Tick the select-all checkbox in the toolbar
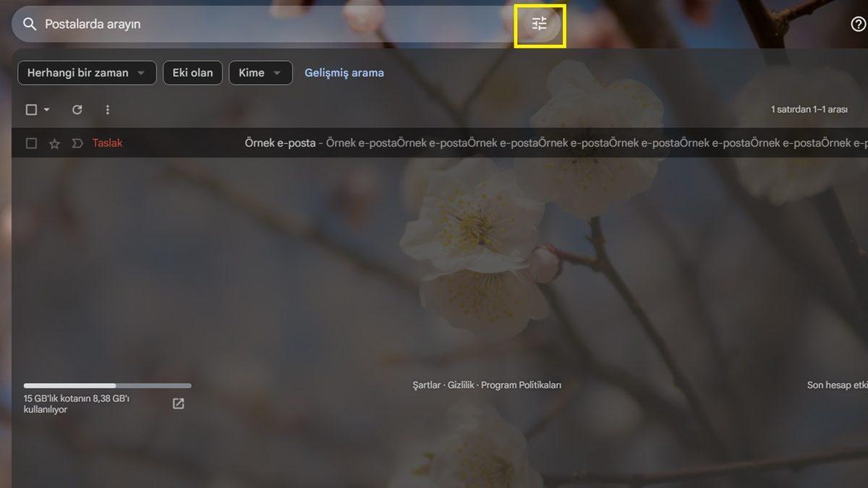The width and height of the screenshot is (868, 488). click(x=31, y=110)
